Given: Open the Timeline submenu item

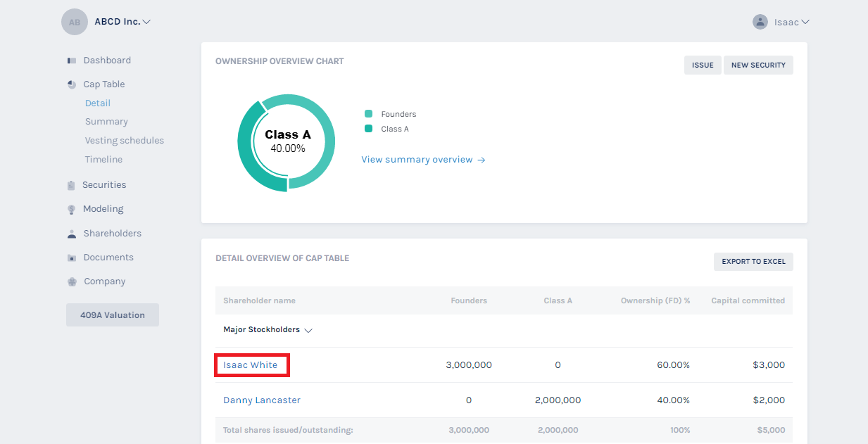Looking at the screenshot, I should pyautogui.click(x=103, y=160).
